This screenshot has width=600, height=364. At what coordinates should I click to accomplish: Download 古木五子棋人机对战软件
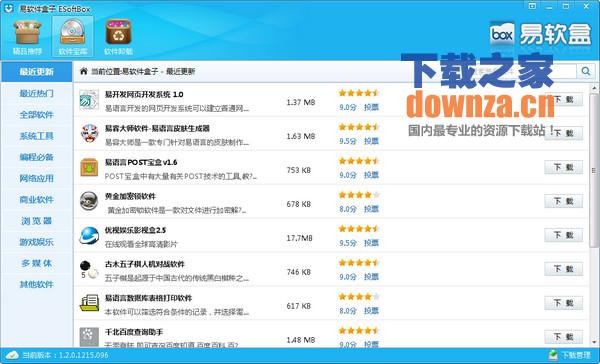pyautogui.click(x=564, y=269)
